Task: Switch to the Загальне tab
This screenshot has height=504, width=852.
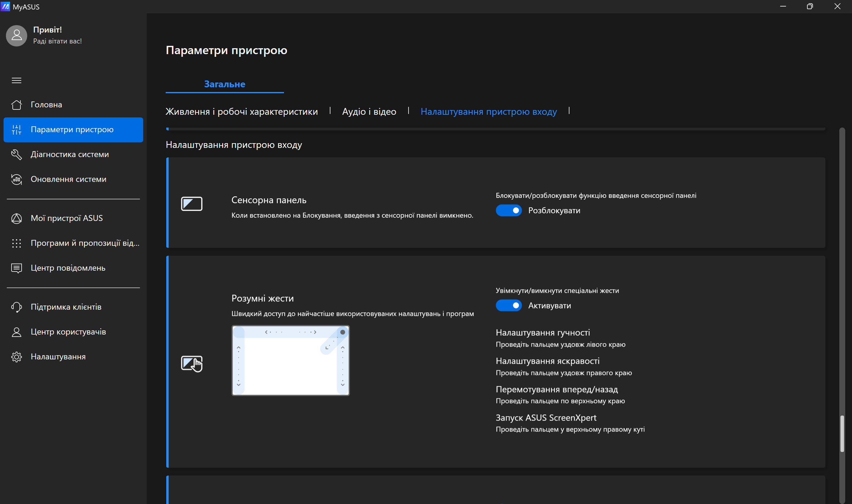Action: pyautogui.click(x=225, y=84)
